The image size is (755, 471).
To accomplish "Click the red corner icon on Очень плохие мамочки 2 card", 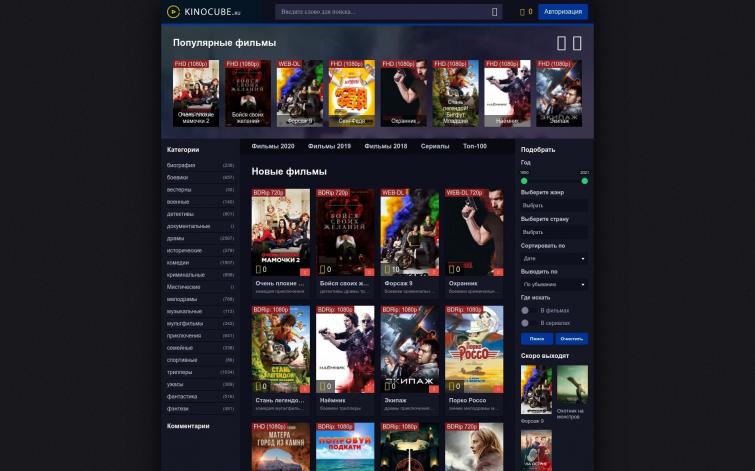I will 305,272.
